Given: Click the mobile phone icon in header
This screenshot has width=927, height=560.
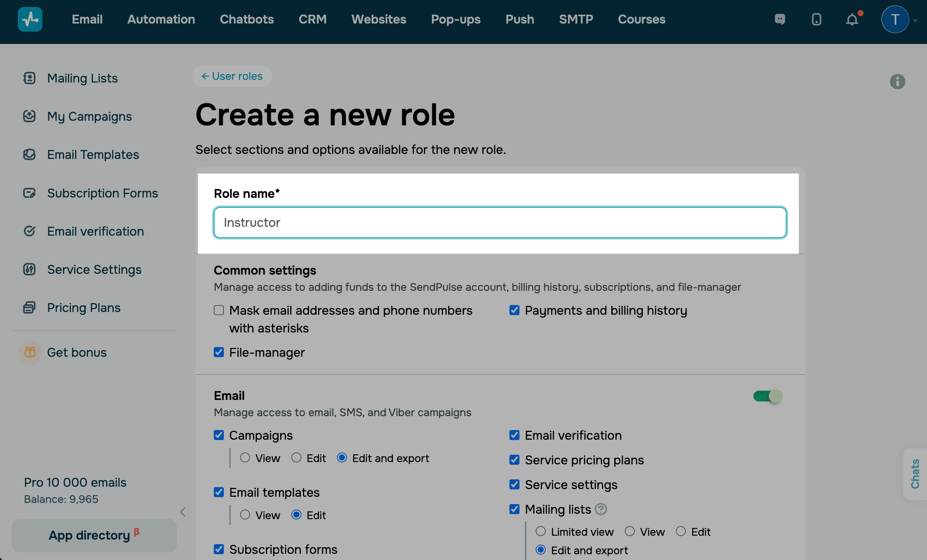Looking at the screenshot, I should point(816,19).
